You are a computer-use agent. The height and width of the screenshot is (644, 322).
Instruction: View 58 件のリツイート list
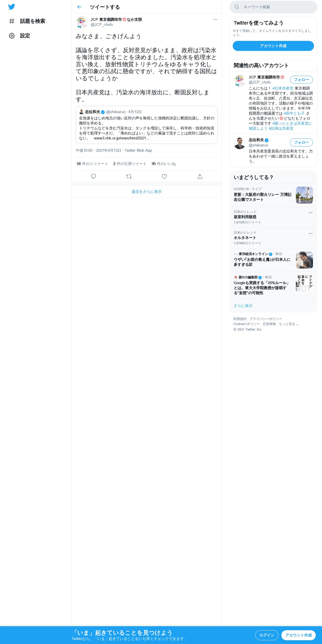click(92, 164)
